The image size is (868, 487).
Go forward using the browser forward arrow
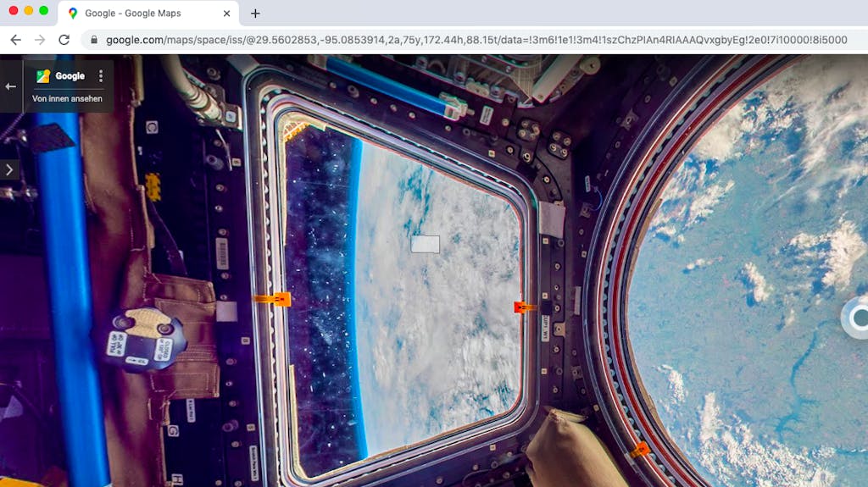pos(40,40)
